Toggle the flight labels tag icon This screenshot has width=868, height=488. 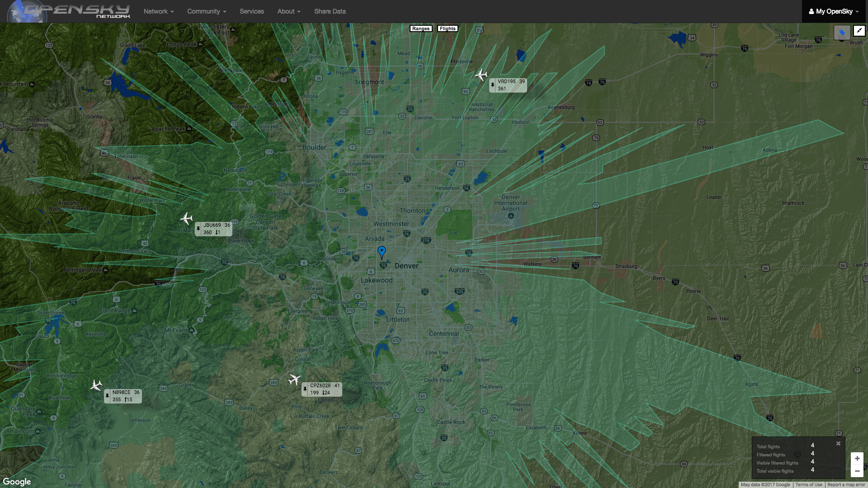click(x=842, y=33)
